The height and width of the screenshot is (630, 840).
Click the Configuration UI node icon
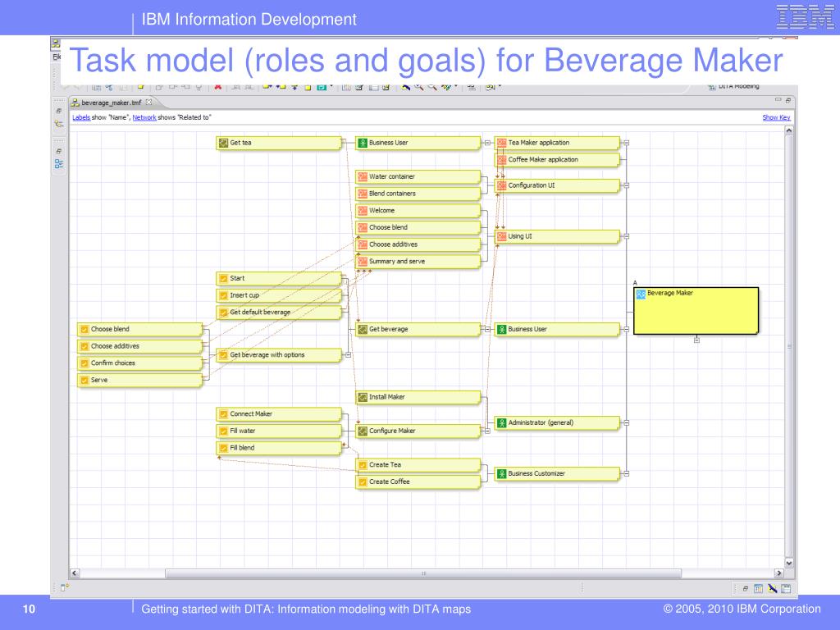pos(502,185)
